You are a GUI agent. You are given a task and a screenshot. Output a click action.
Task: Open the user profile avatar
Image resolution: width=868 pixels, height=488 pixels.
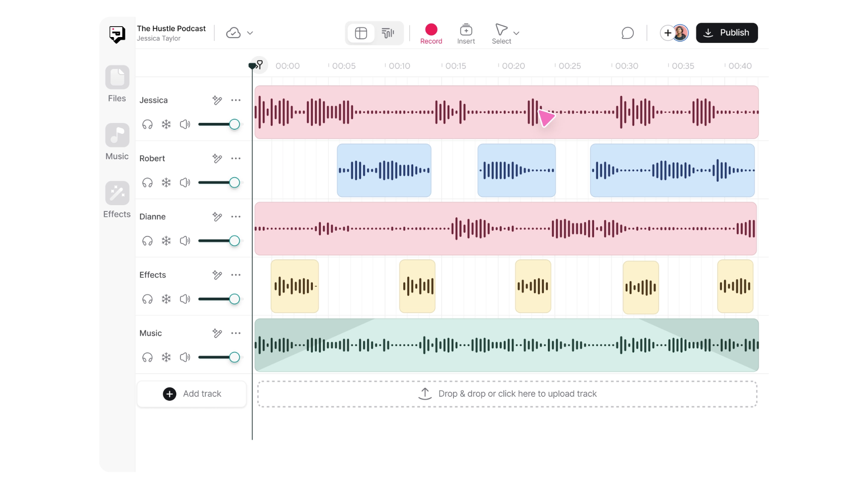(x=680, y=33)
